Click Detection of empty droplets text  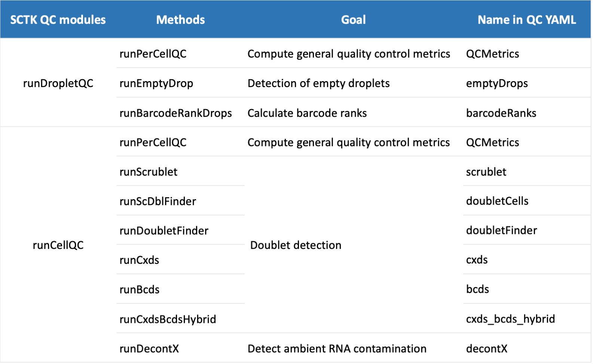tap(318, 83)
